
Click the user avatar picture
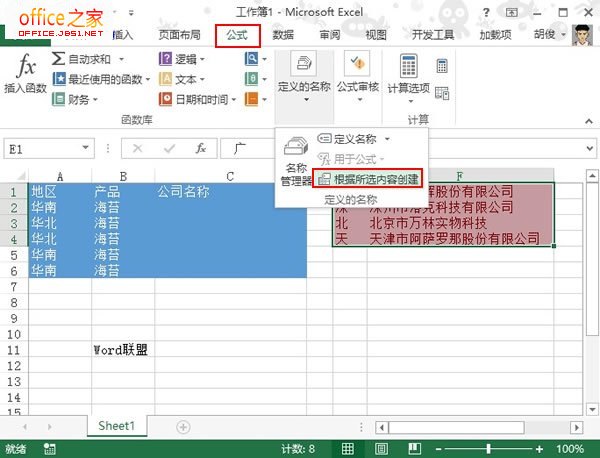[x=582, y=35]
